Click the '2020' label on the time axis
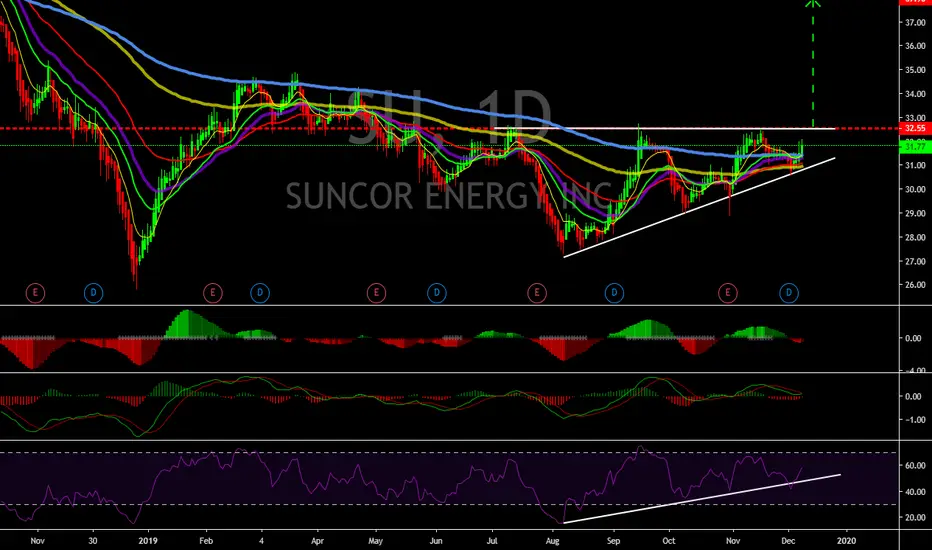Viewport: 932px width, 550px height. 846,540
